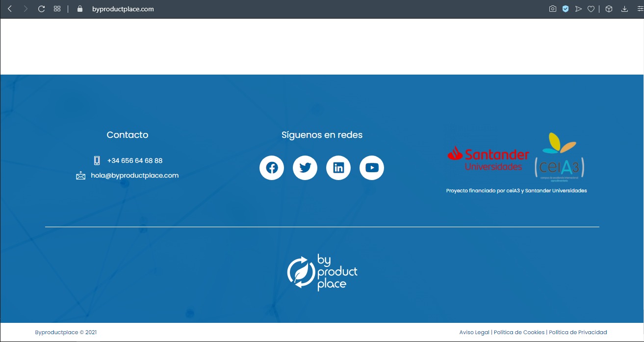Image resolution: width=644 pixels, height=342 pixels.
Task: Open the YouTube social icon
Action: [x=372, y=168]
